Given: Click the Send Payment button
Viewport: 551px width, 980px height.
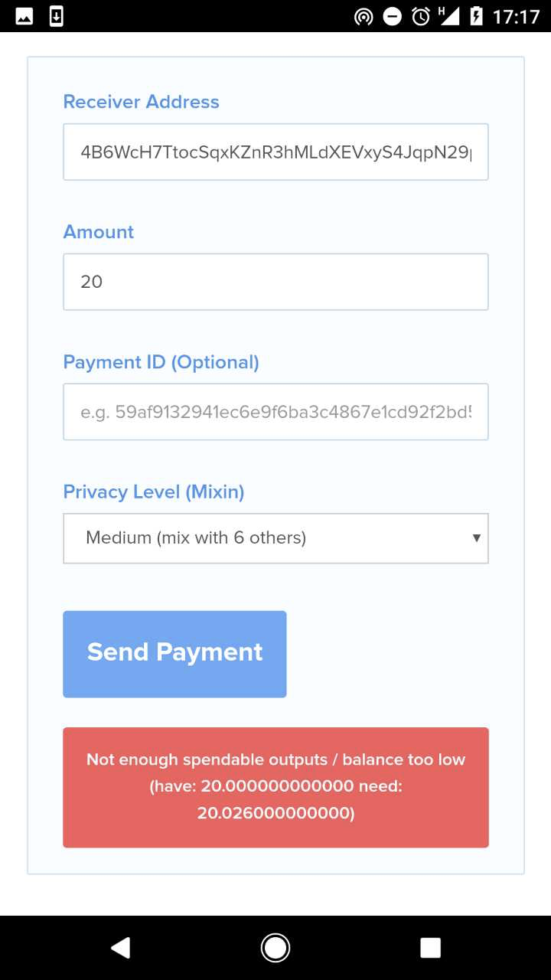Looking at the screenshot, I should click(174, 654).
